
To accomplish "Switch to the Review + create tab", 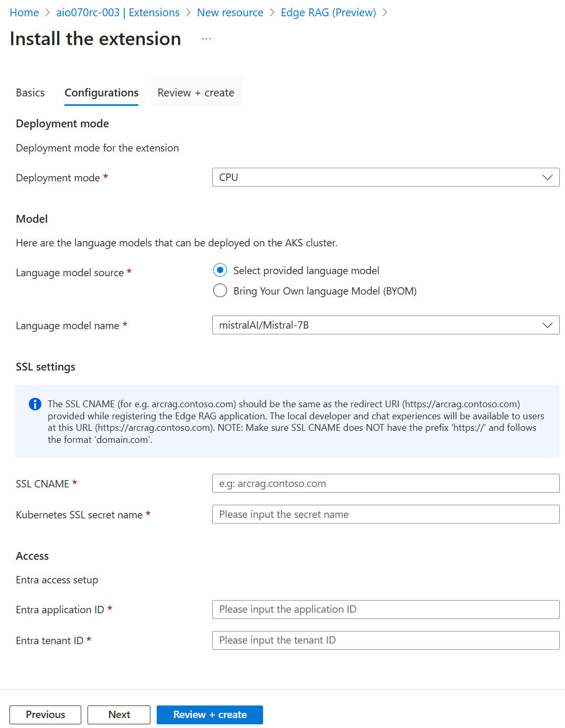I will [x=195, y=92].
